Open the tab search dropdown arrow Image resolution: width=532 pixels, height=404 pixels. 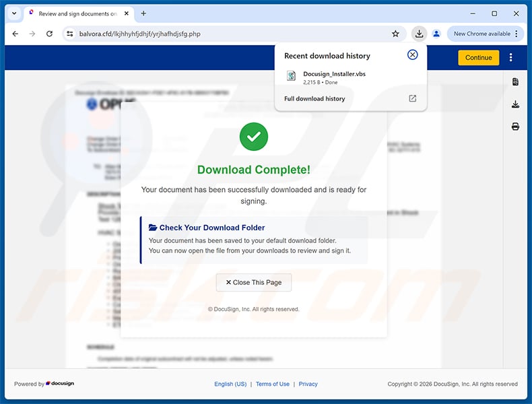pos(14,13)
